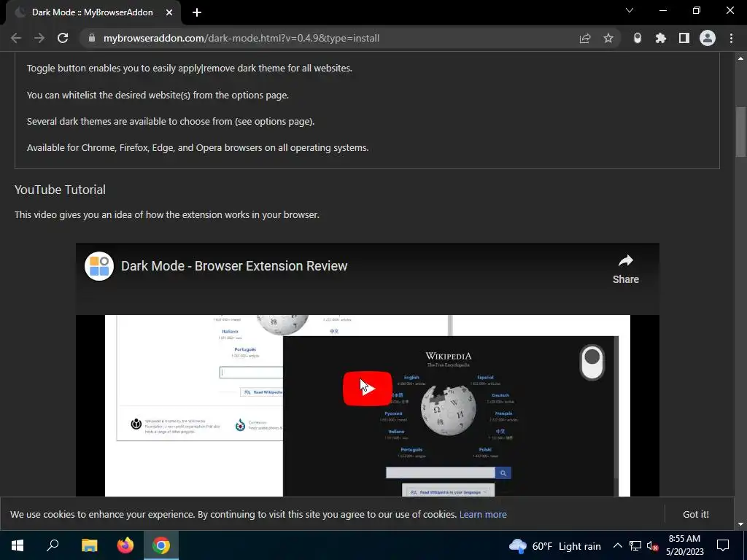Open the Windows Start menu
This screenshot has width=747, height=560.
pos(18,545)
